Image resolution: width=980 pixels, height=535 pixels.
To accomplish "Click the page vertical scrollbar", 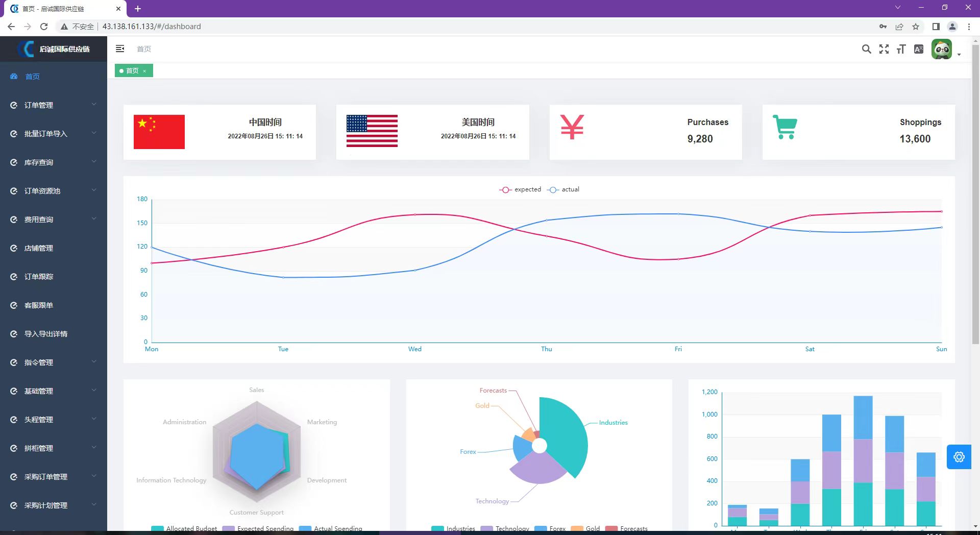I will coord(975,194).
